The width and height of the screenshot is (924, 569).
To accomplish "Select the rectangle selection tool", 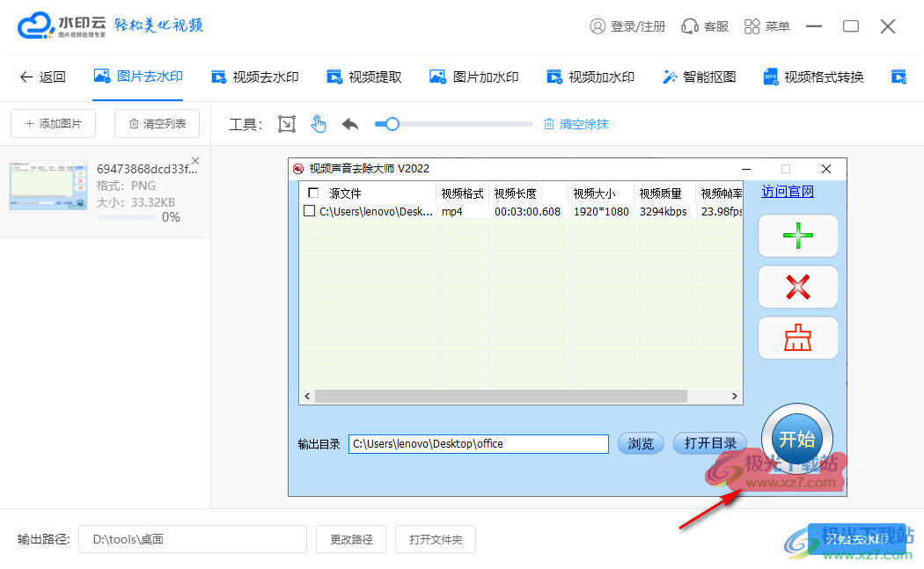I will [286, 124].
